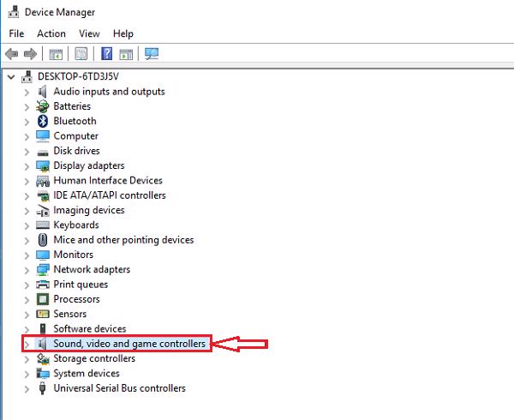Click the Bluetooth device category icon
Screen dimensions: 514x420
(43, 121)
